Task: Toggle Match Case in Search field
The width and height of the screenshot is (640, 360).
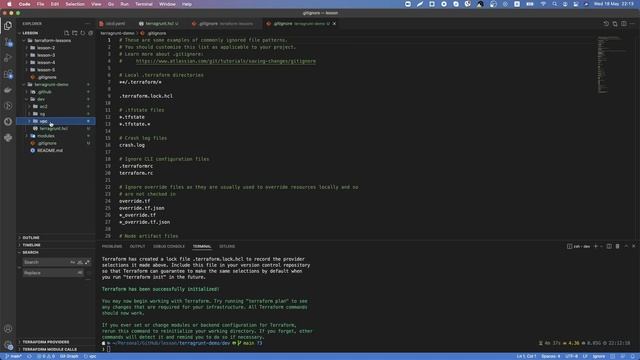Action: [73, 262]
